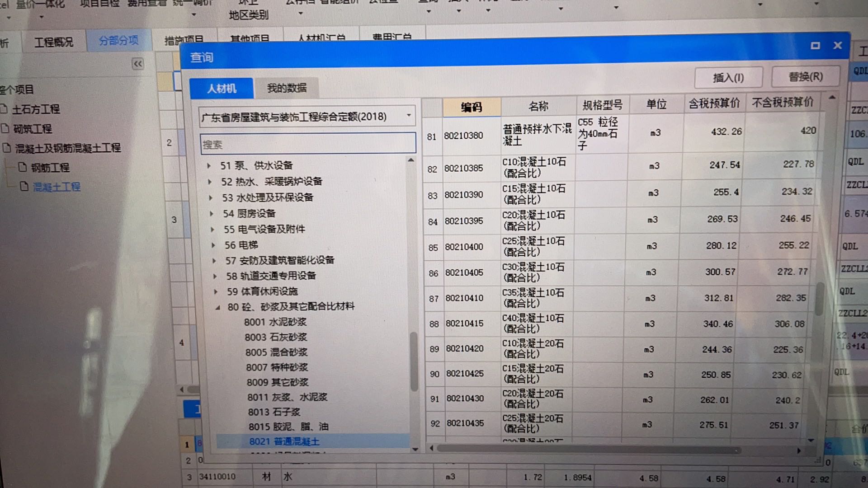Collapse the 80 砼、砂浆及其它配合比材料 node

217,307
